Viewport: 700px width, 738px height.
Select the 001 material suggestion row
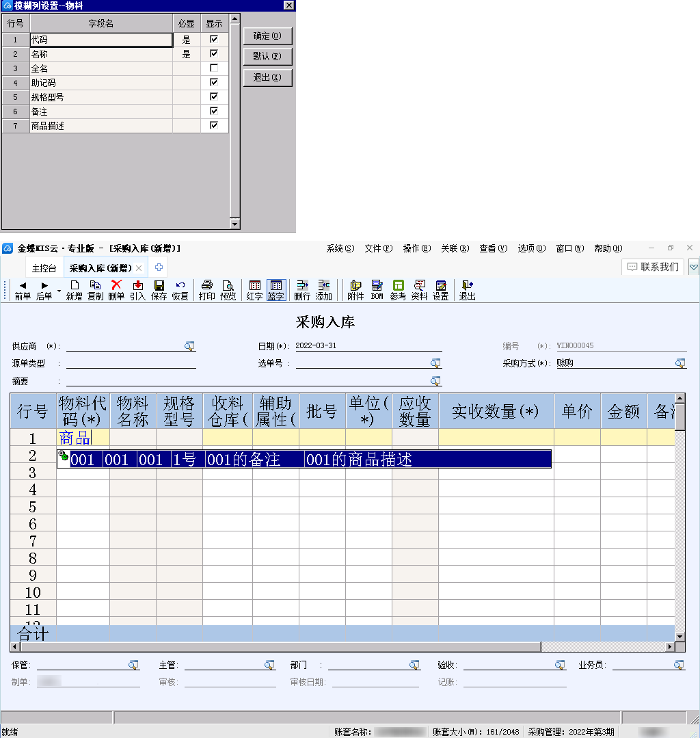[304, 459]
